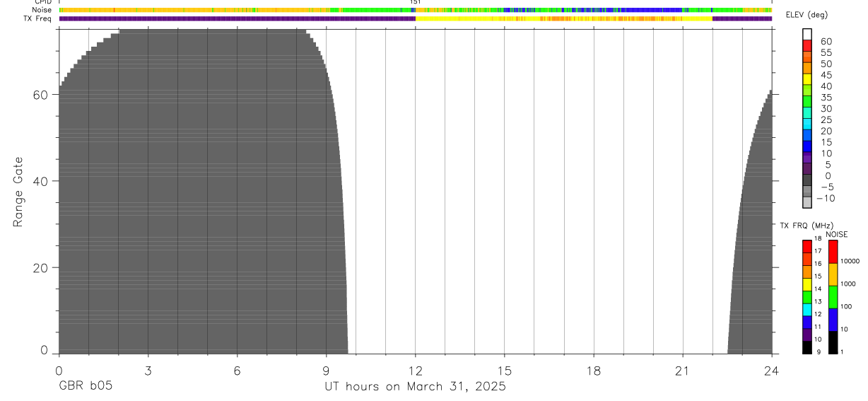
Task: Click the '14' label on TX FRQ colorbar
Action: (819, 289)
